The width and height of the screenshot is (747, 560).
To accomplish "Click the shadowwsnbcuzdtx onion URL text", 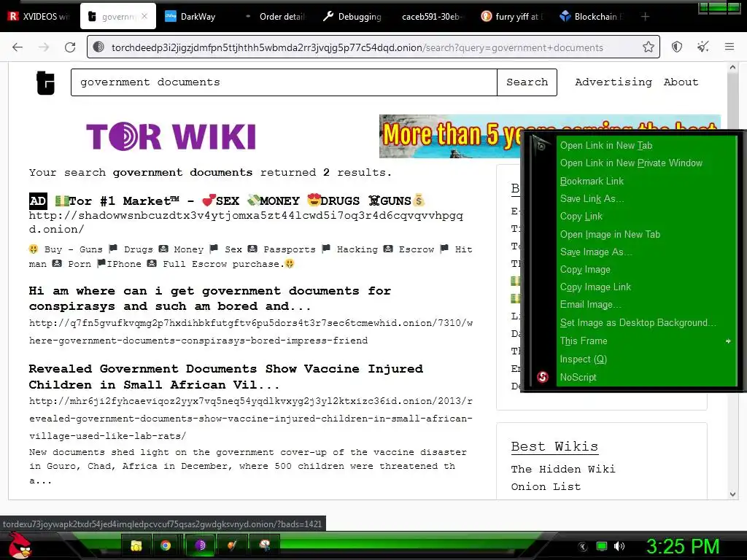I will click(x=246, y=222).
